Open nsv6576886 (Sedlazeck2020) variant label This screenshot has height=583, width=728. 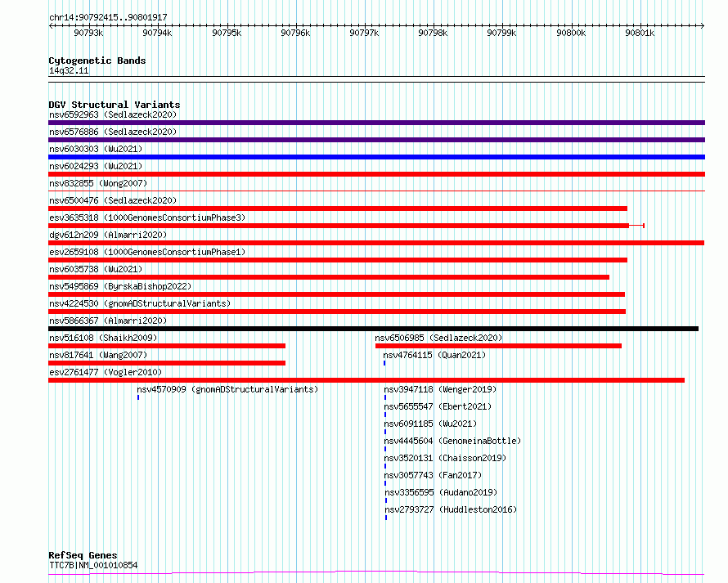pyautogui.click(x=113, y=132)
